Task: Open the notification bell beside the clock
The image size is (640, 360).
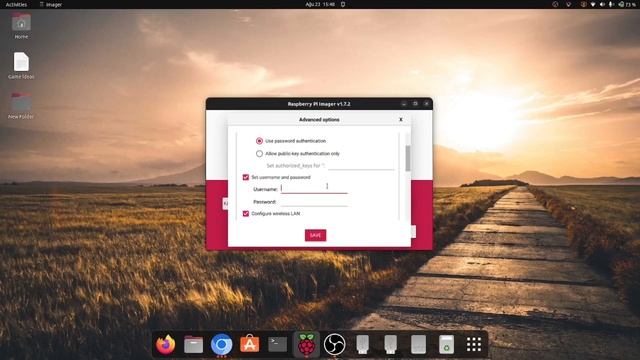Action: coord(343,4)
